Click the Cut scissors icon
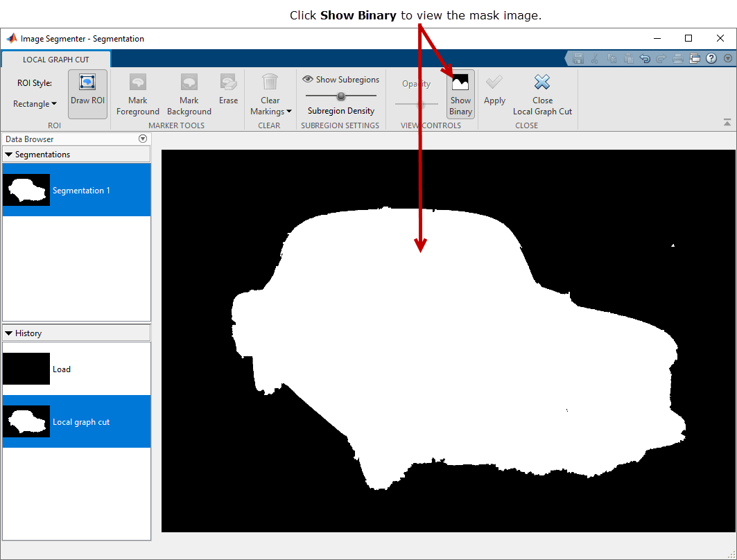 click(595, 59)
